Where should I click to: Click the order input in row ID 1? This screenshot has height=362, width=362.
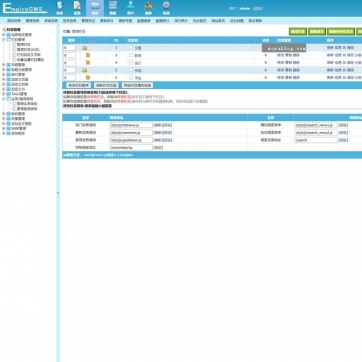[69, 48]
